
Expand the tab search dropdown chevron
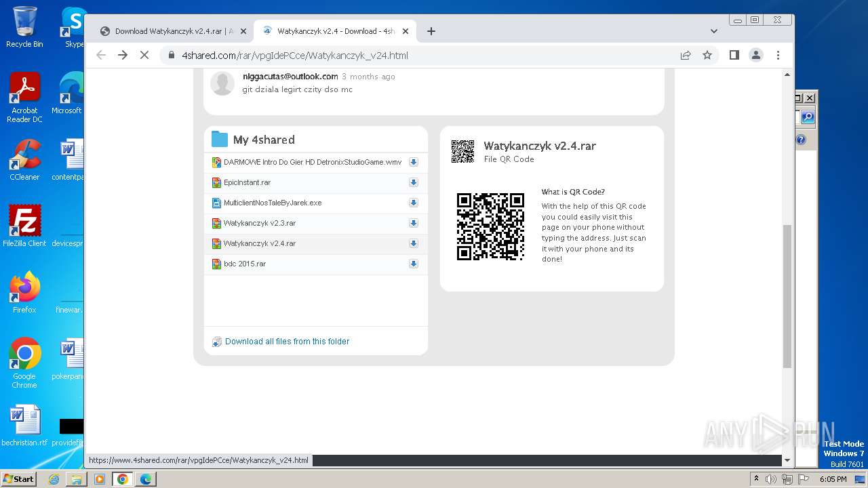714,31
